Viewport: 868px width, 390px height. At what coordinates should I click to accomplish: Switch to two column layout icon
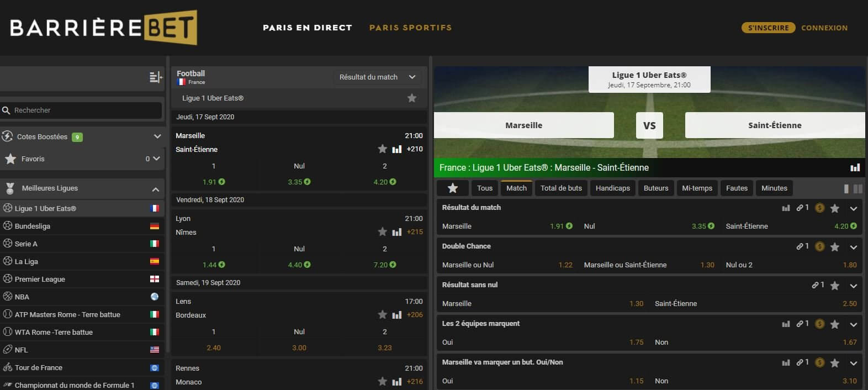858,188
